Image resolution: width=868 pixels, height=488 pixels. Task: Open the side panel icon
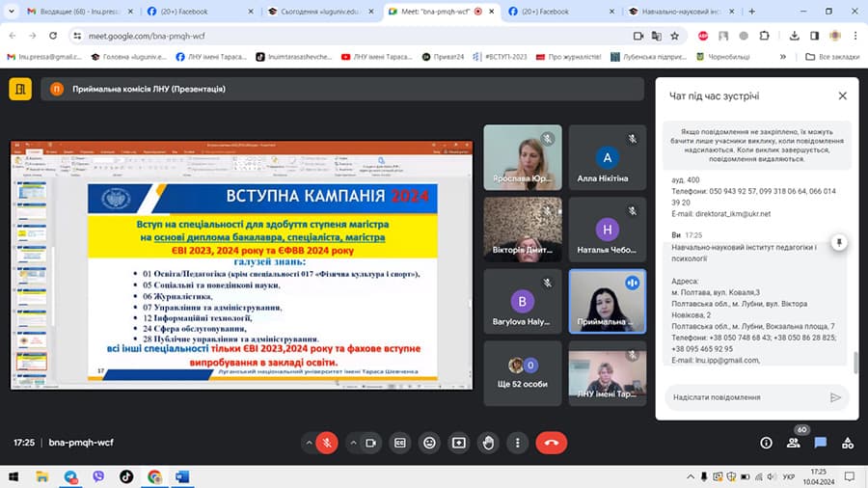click(x=814, y=36)
